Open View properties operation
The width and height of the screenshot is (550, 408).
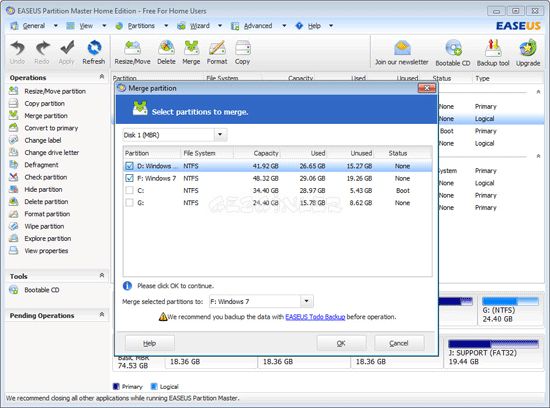point(46,251)
